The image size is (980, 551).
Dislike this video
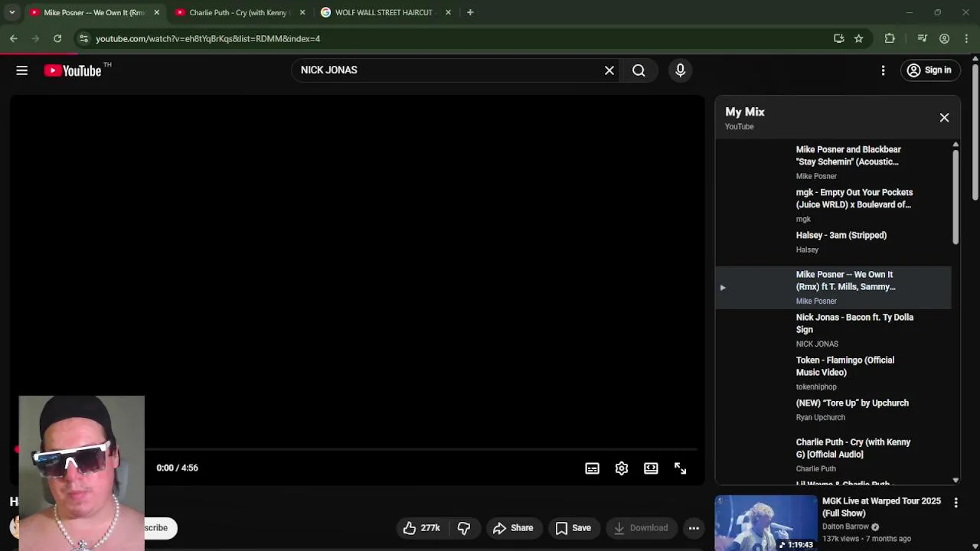click(x=463, y=528)
